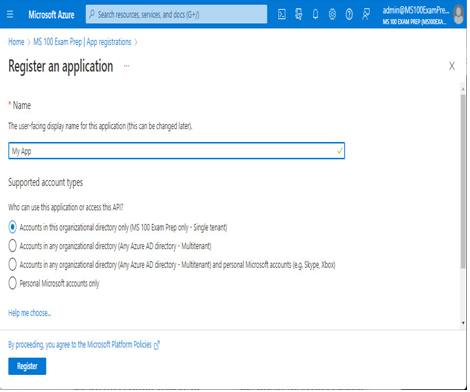The width and height of the screenshot is (470, 392).
Task: Open the Feedback icon in header
Action: tap(366, 14)
